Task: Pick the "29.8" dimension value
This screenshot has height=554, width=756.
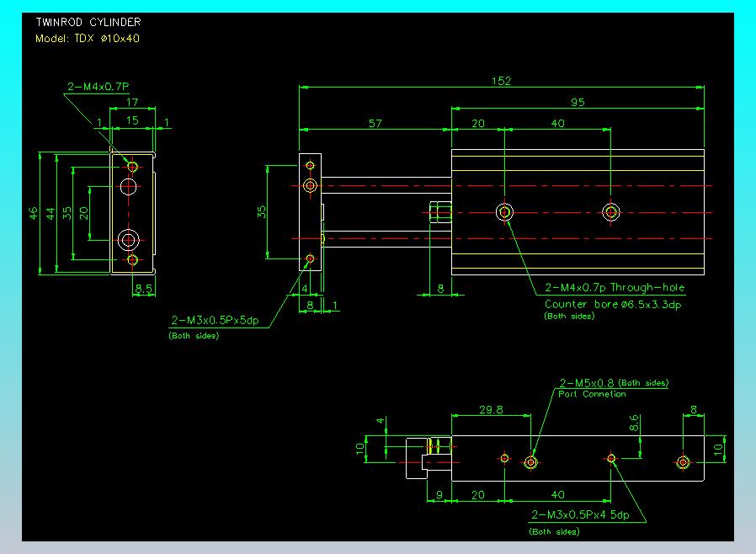Action: click(x=491, y=410)
